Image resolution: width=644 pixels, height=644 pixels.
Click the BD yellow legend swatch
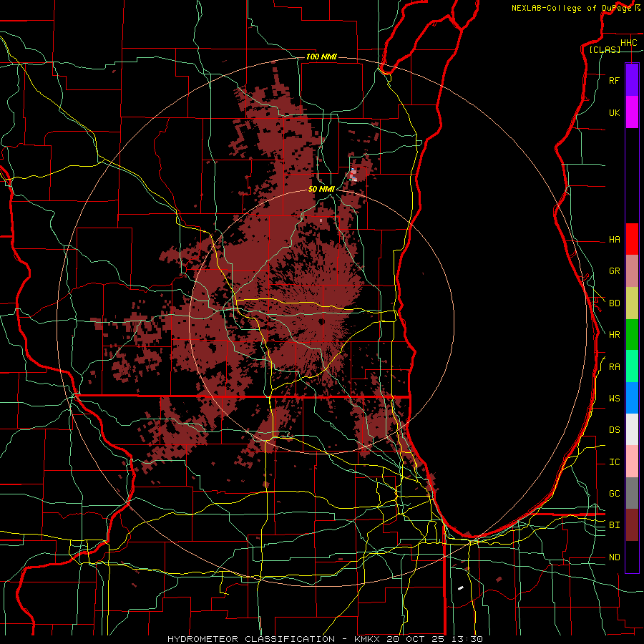point(632,303)
